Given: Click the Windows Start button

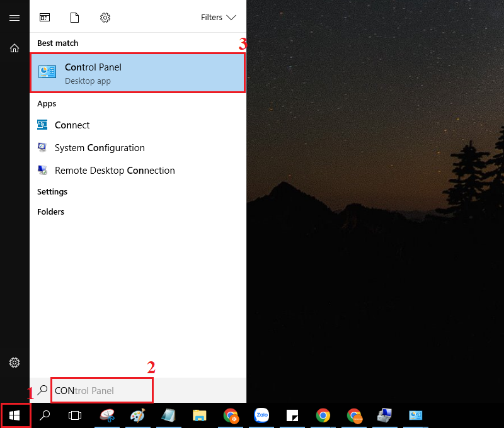Looking at the screenshot, I should tap(15, 415).
